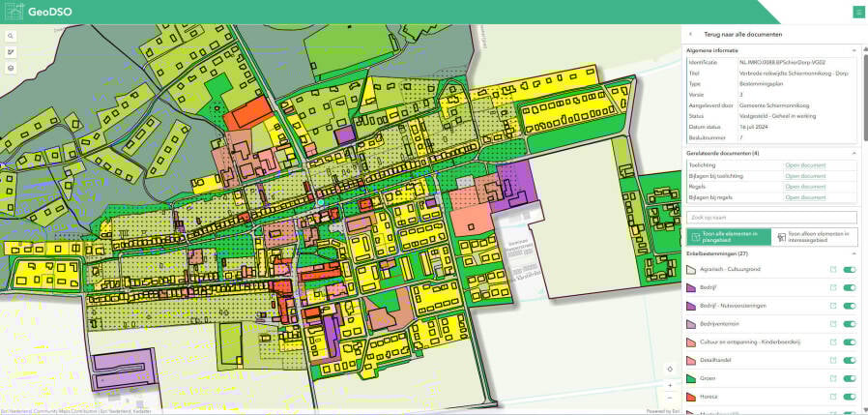Screen dimensions: 868x415
Task: Open the hamburger menu in header
Action: coord(857,12)
